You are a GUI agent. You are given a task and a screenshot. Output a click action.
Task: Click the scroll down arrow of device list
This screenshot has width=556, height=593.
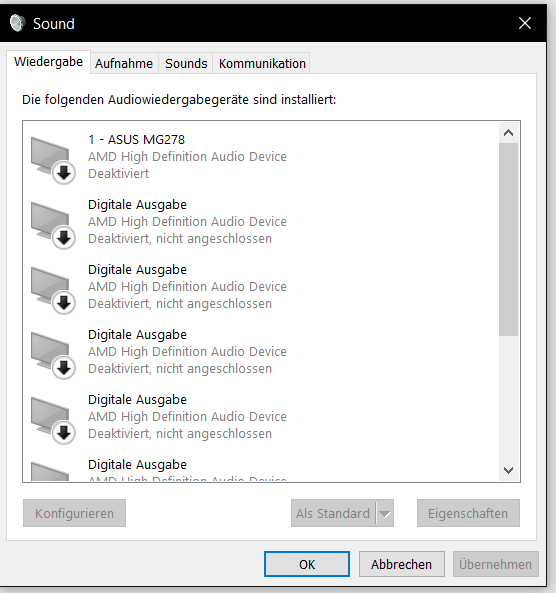[508, 470]
